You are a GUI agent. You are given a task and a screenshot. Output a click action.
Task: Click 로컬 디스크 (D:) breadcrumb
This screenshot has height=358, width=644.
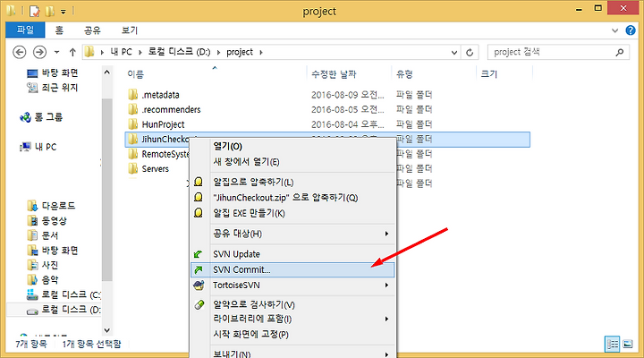pos(179,52)
